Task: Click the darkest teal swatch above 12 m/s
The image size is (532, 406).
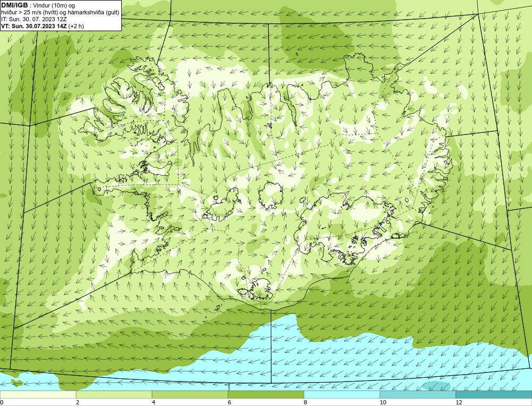Action: 494,394
